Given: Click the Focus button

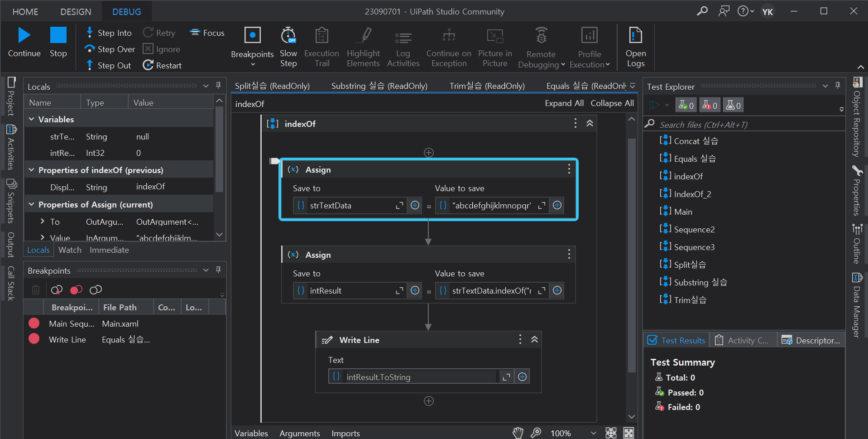Looking at the screenshot, I should (207, 33).
